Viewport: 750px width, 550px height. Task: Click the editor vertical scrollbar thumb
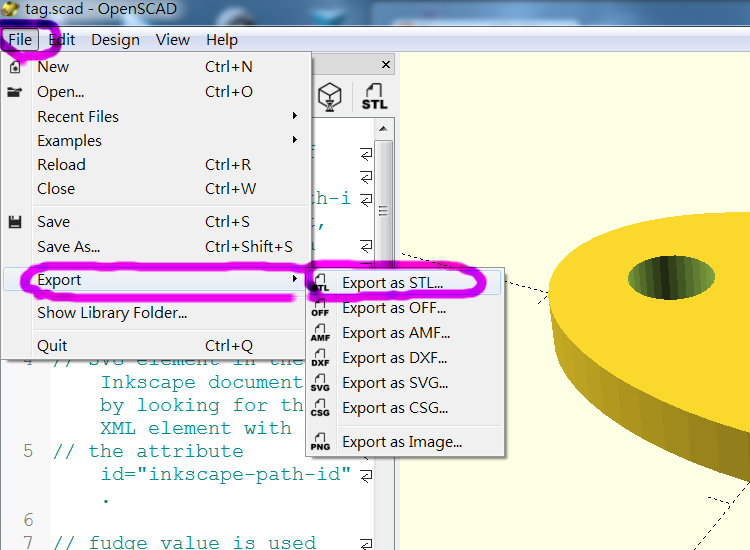coord(383,210)
